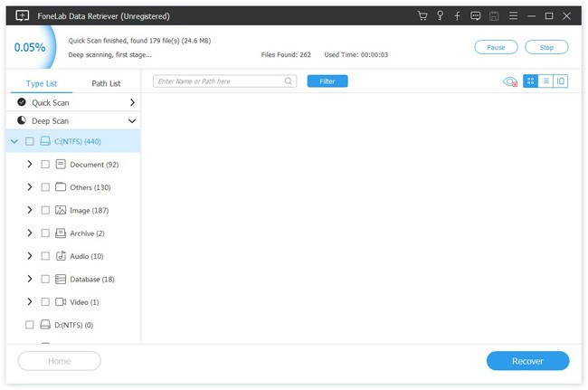Switch to list view mode
Screen dimensions: 588x390
(545, 81)
